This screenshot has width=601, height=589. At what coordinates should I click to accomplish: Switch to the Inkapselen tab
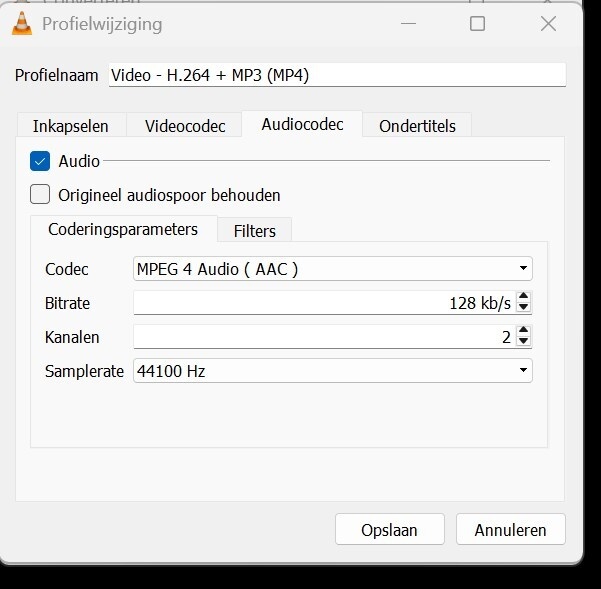coord(70,126)
